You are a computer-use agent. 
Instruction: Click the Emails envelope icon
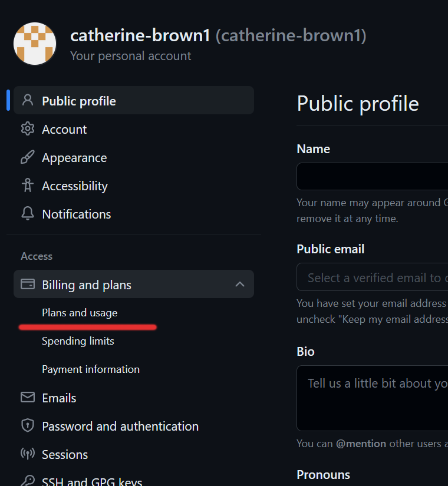[27, 398]
